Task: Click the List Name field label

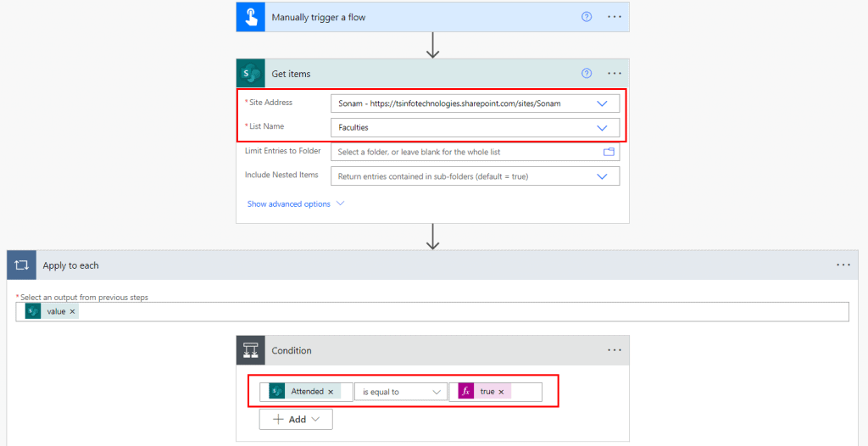Action: click(x=266, y=126)
